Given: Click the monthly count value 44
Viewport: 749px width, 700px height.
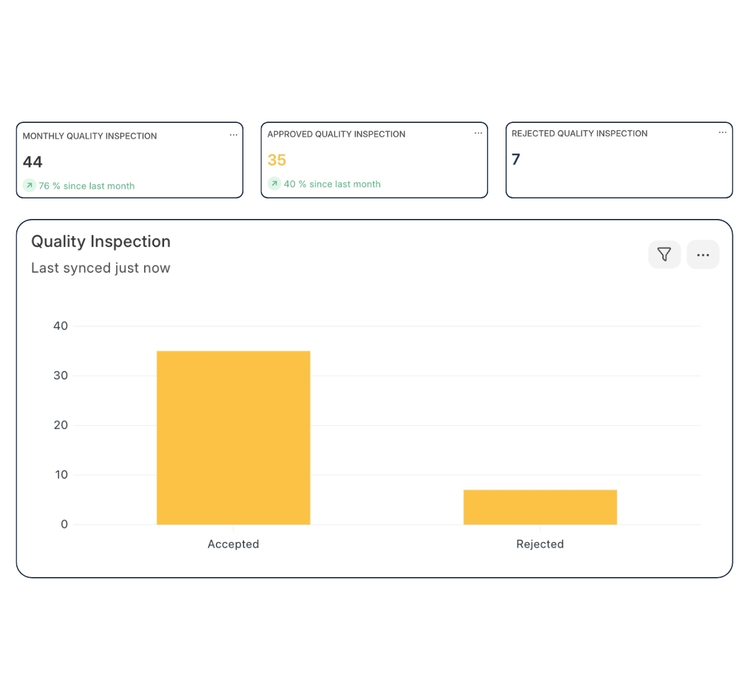Looking at the screenshot, I should [32, 162].
